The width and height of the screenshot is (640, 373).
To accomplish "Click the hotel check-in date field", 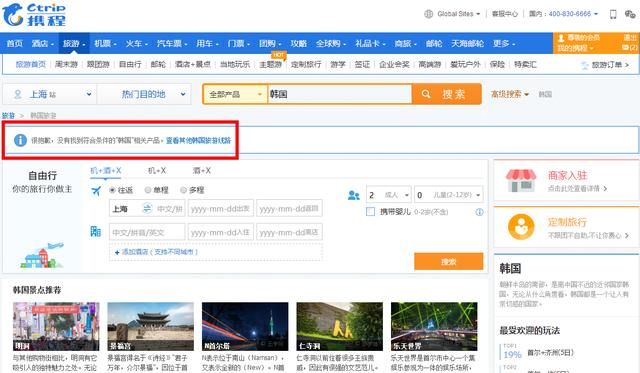I will 221,232.
